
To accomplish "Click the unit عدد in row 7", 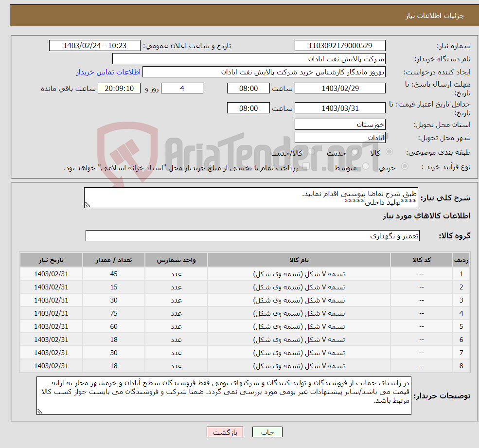I will pos(176,353).
